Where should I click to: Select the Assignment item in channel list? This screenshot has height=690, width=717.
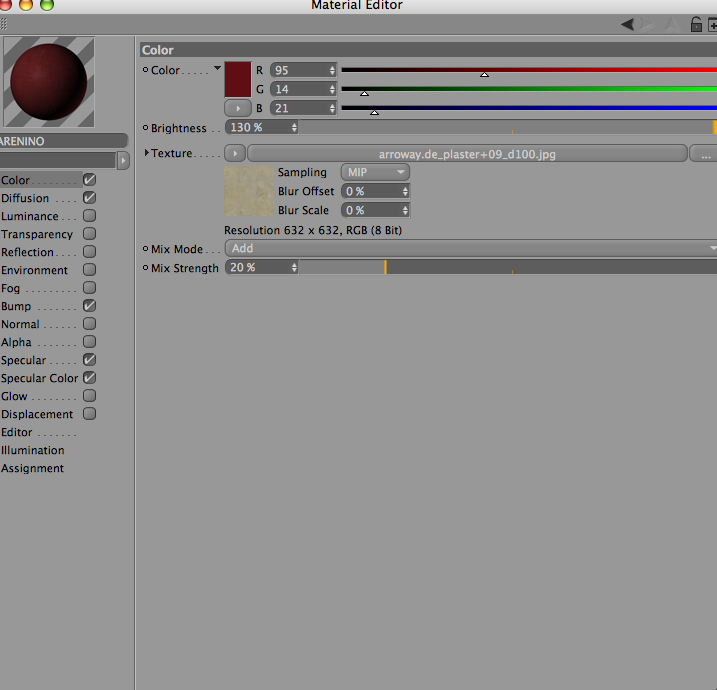tap(32, 468)
